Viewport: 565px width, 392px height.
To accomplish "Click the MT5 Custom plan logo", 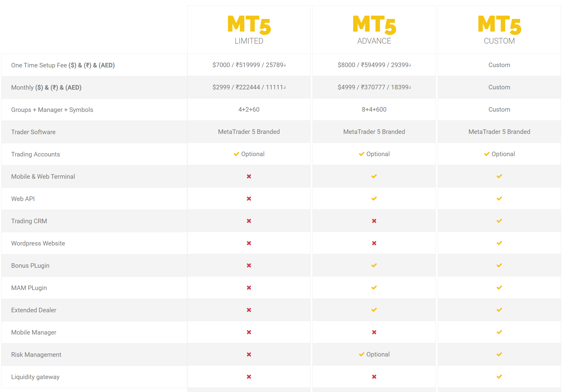I will tap(499, 25).
